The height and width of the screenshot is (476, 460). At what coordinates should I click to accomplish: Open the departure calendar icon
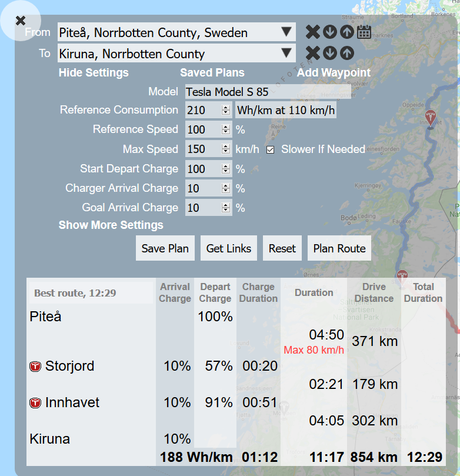(x=364, y=32)
